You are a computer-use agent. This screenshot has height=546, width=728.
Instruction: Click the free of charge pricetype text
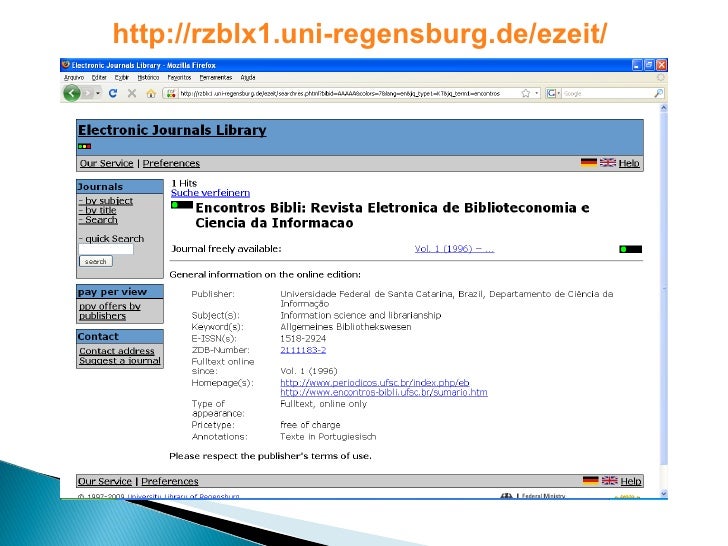(x=310, y=425)
